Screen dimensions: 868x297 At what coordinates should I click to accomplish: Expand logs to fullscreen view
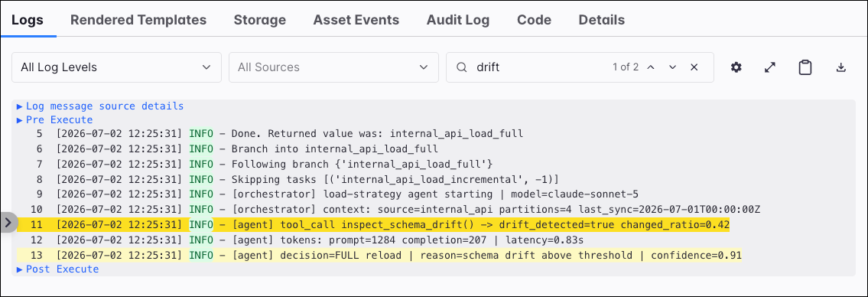point(769,67)
